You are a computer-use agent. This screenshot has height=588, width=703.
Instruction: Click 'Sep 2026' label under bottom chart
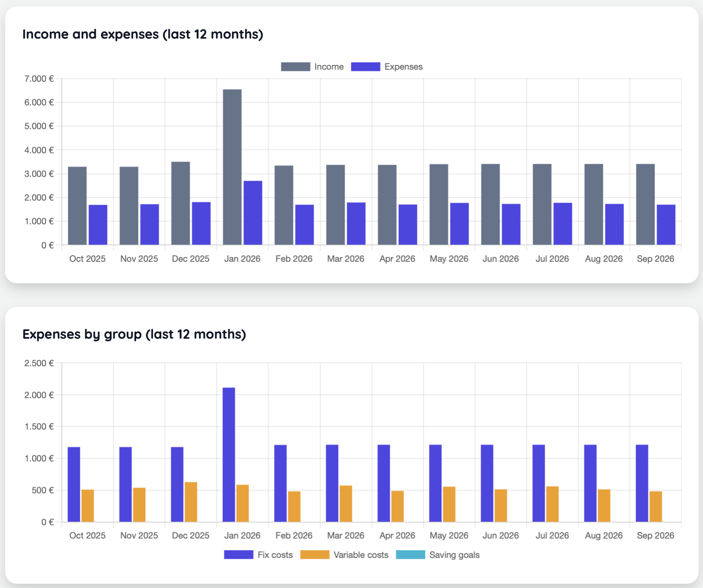pyautogui.click(x=655, y=536)
